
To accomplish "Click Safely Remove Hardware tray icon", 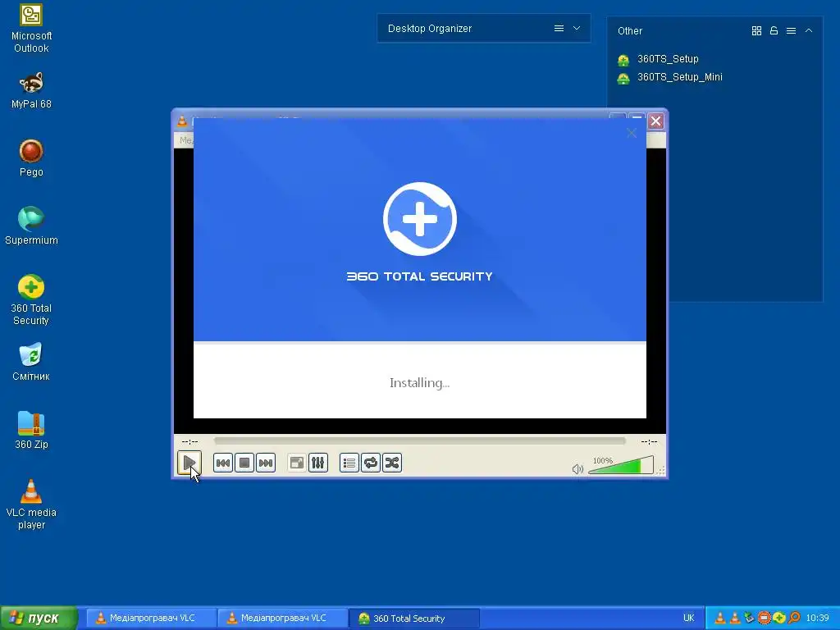I will point(750,619).
